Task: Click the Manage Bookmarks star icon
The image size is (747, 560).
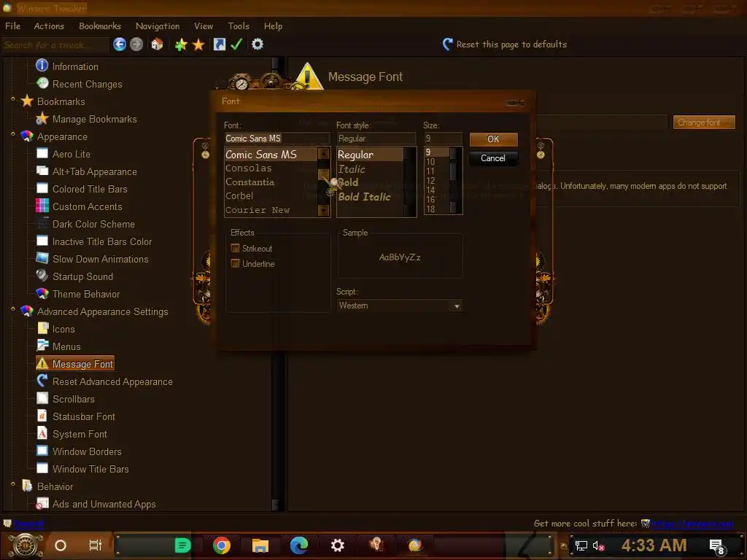Action: click(42, 118)
